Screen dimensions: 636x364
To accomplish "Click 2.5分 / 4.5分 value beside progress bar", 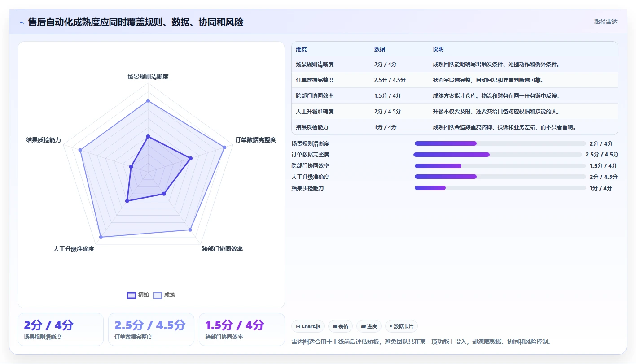I will tap(602, 155).
